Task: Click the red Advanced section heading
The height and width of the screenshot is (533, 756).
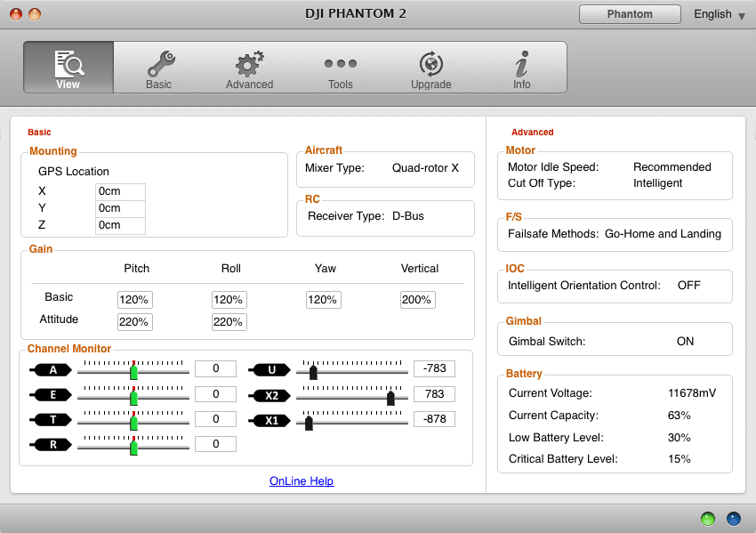Action: pyautogui.click(x=532, y=133)
